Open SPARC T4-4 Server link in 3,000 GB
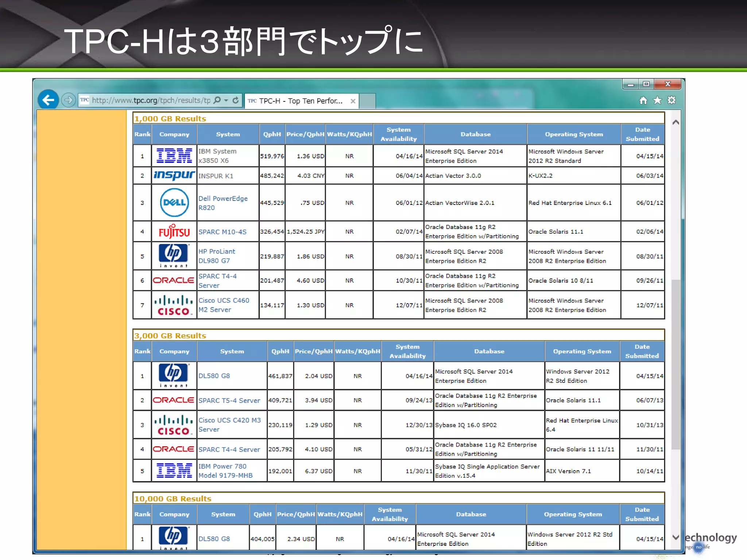Screen dimensions: 747x560 point(229,450)
